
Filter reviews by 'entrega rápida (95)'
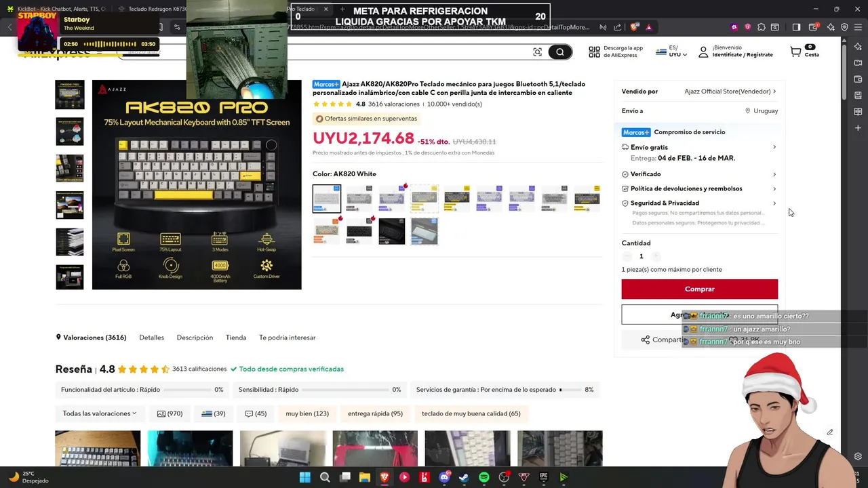[x=375, y=413]
